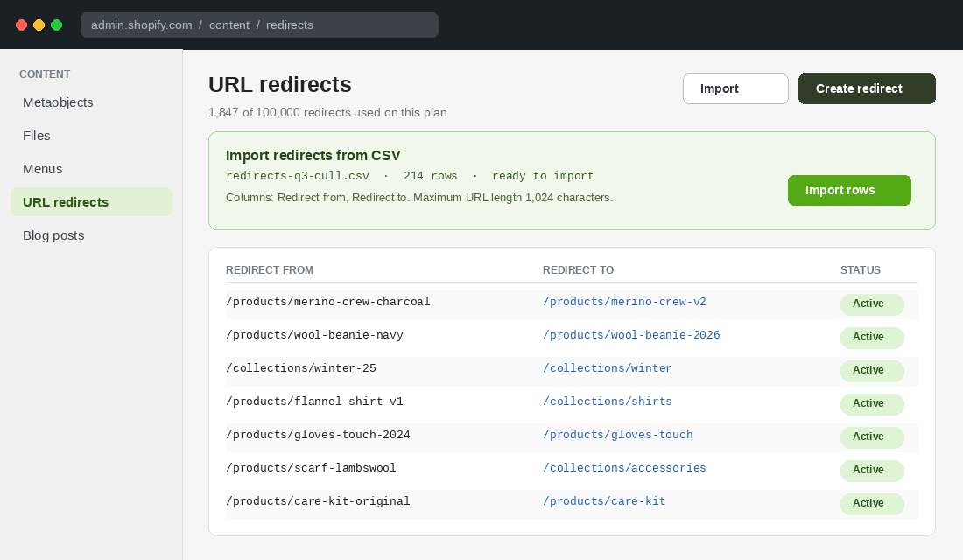This screenshot has height=560, width=963.
Task: Select /products/gloves-touch-2024 source path
Action: pyautogui.click(x=318, y=434)
